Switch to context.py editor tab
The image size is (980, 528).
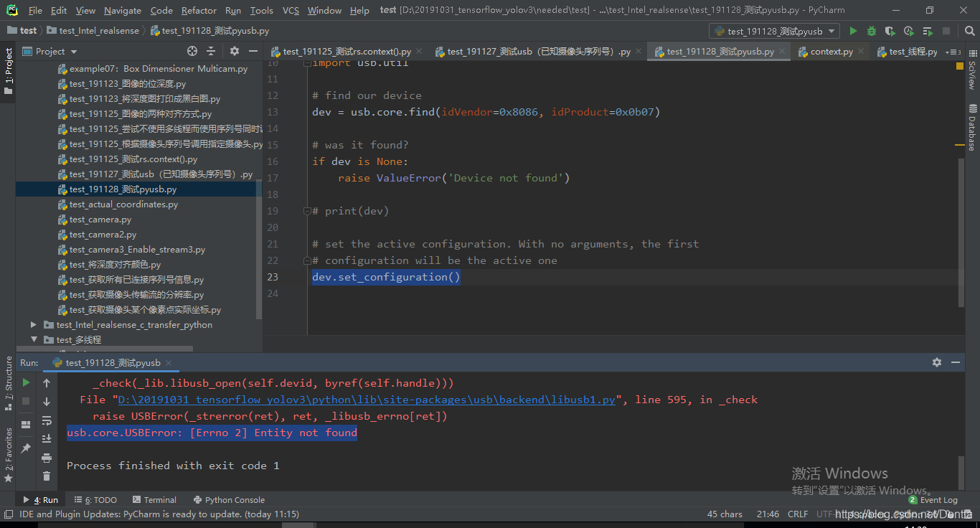tap(831, 52)
